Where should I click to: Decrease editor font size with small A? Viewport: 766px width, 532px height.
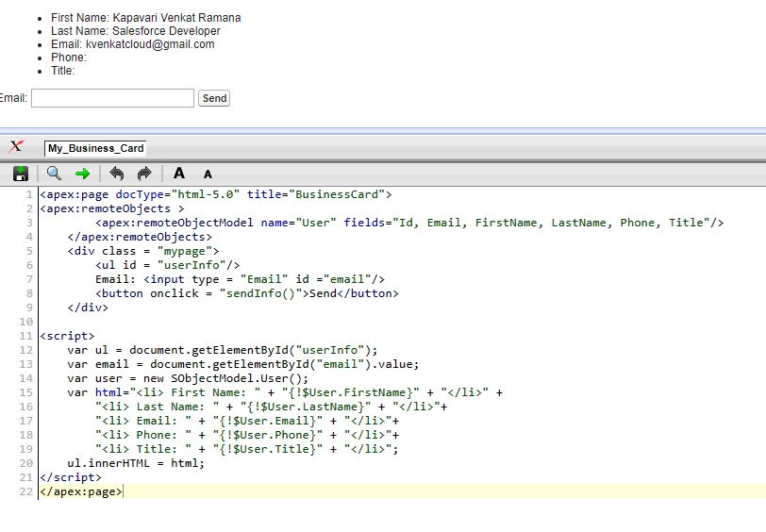point(208,175)
